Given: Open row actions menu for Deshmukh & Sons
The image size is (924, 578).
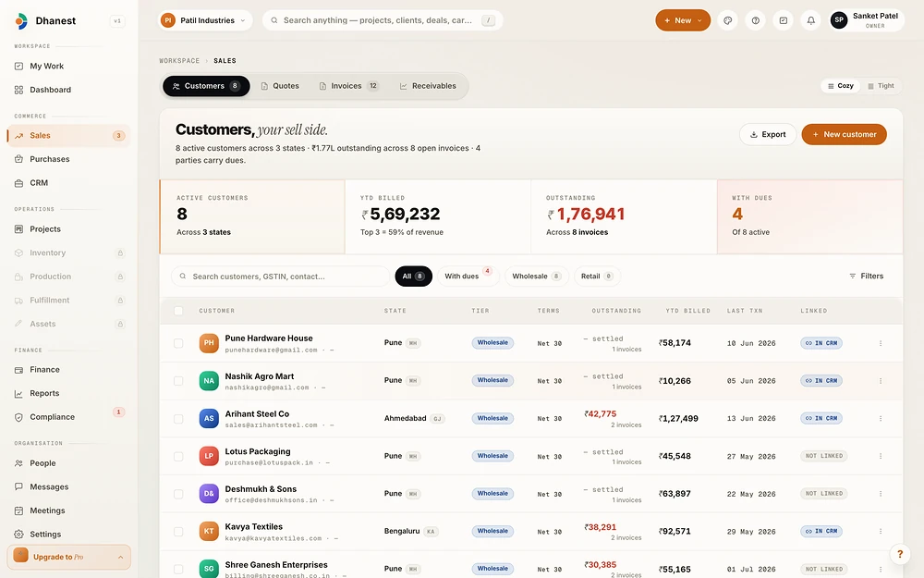Looking at the screenshot, I should coord(881,494).
